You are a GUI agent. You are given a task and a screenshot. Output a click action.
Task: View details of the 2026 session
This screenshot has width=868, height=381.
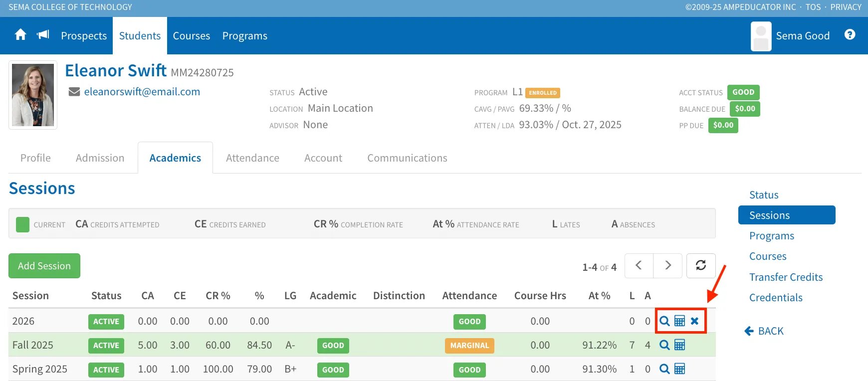(664, 321)
